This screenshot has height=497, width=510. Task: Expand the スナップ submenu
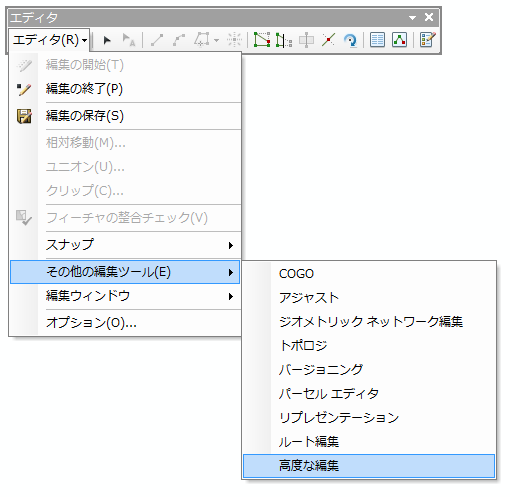click(x=125, y=245)
